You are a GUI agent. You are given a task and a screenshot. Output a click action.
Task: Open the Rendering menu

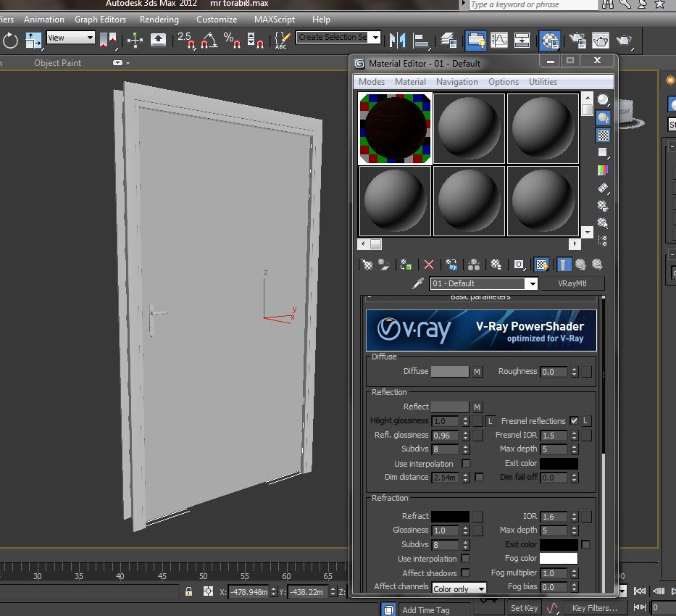tap(159, 20)
